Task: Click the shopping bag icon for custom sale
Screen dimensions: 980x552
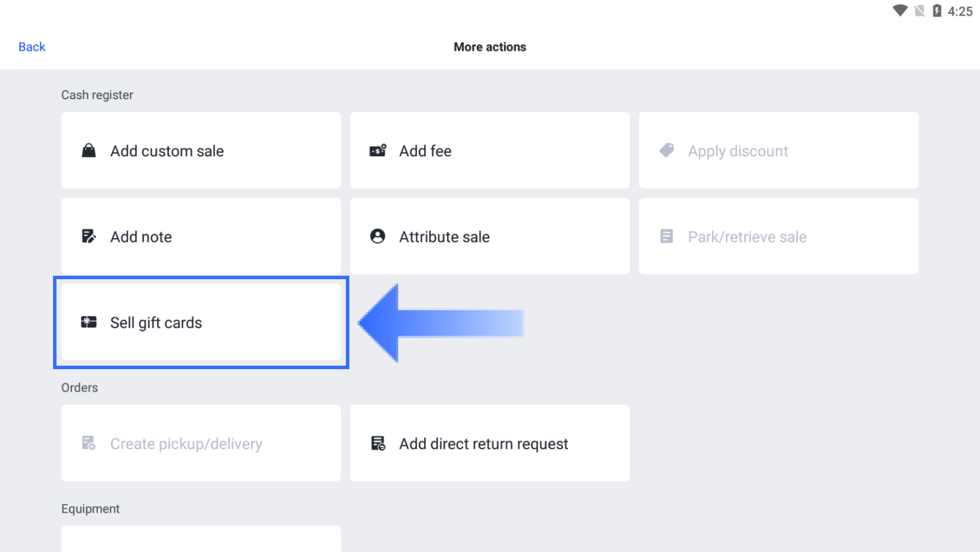Action: pos(89,151)
